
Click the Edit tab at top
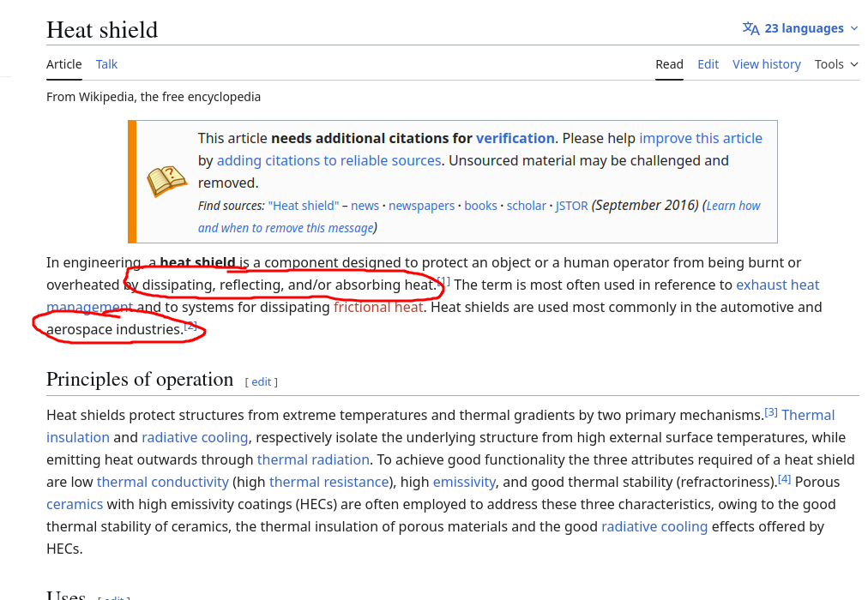(x=708, y=64)
